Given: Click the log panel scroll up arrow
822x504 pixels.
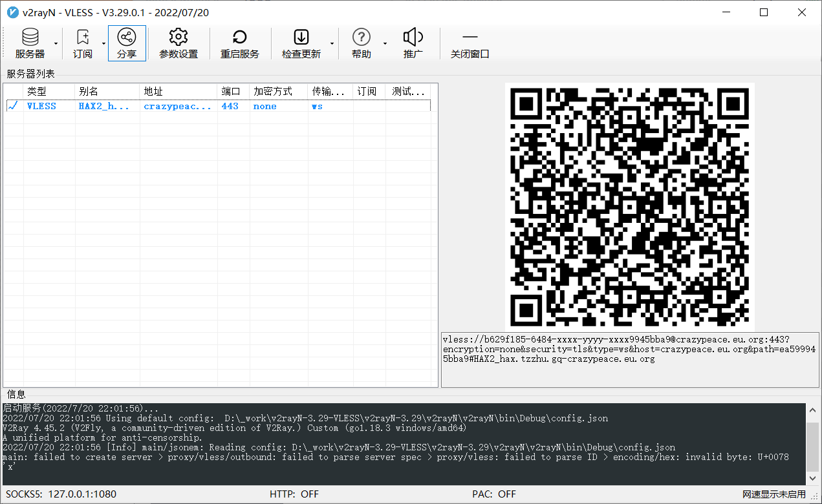Looking at the screenshot, I should click(x=813, y=410).
